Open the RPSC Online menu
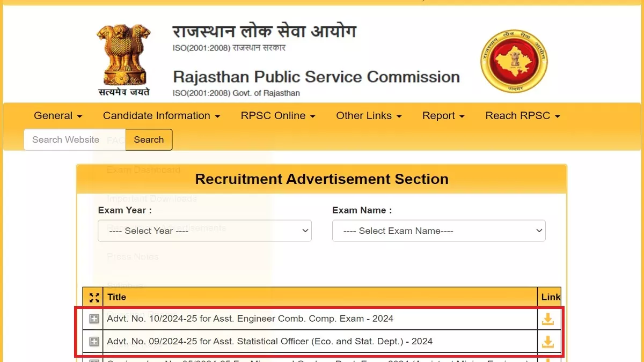Image resolution: width=644 pixels, height=362 pixels. pyautogui.click(x=278, y=116)
